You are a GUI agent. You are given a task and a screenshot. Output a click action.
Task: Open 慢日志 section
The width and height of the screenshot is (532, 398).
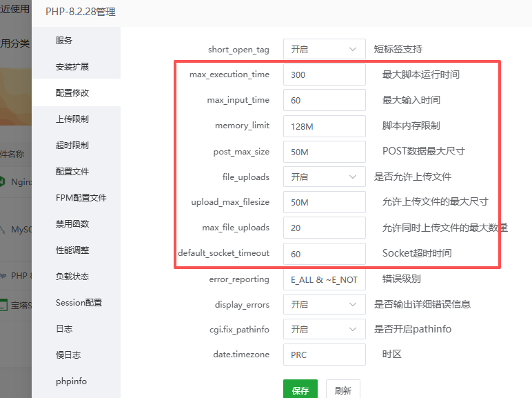68,355
